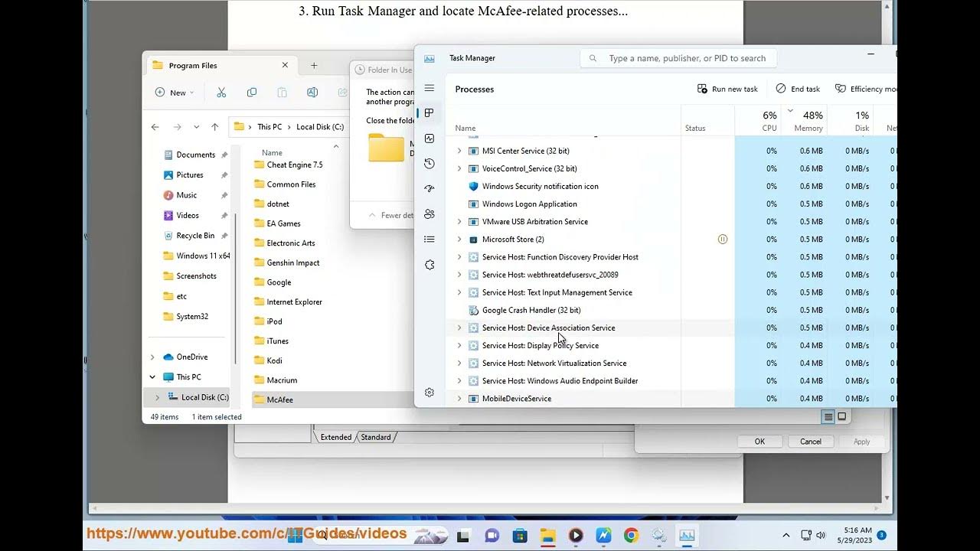This screenshot has height=551, width=980.
Task: Expand Service Host: Function Discovery Provider Host
Action: click(x=459, y=257)
